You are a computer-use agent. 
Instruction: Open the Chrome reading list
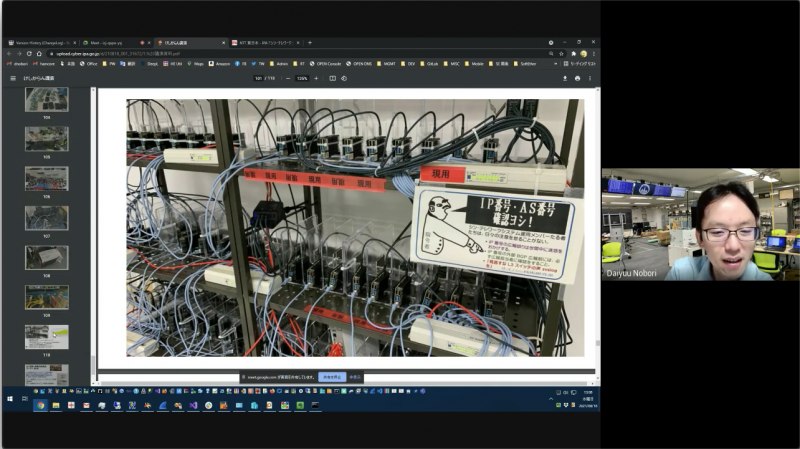point(580,64)
